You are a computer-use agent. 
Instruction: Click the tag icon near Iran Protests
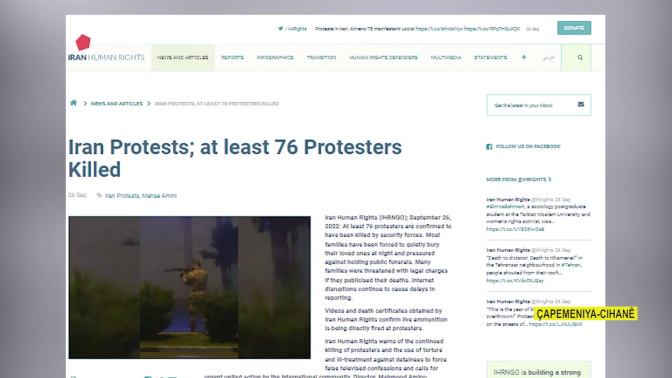click(x=99, y=195)
